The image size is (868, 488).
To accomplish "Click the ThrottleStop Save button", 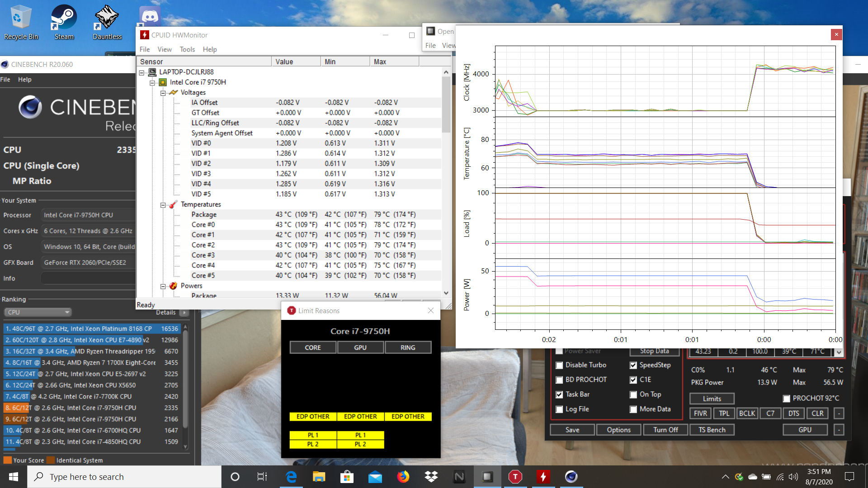I will (x=572, y=430).
